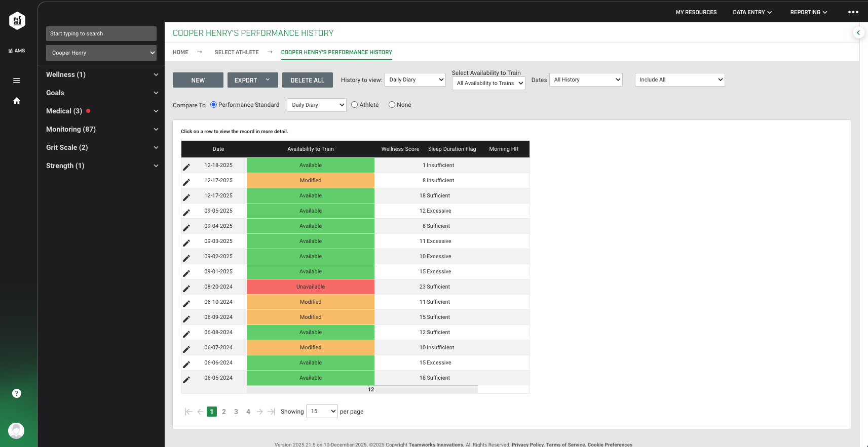
Task: Click the DELETE ALL button
Action: click(308, 80)
